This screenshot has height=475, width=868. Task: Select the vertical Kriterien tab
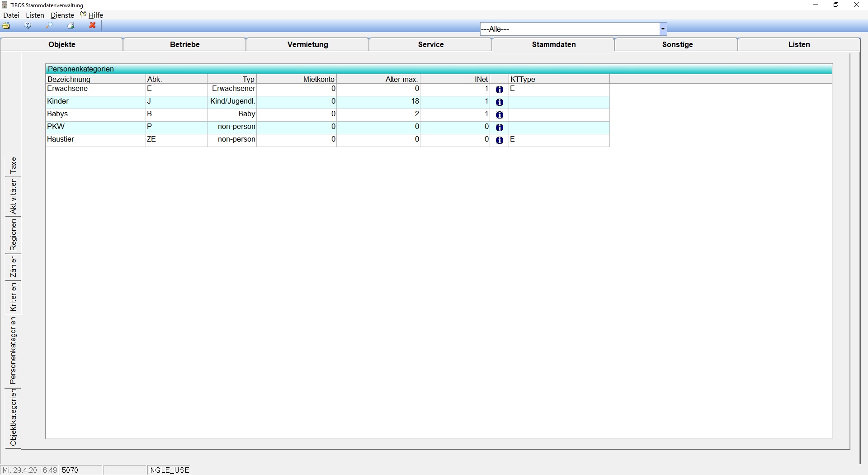point(13,297)
